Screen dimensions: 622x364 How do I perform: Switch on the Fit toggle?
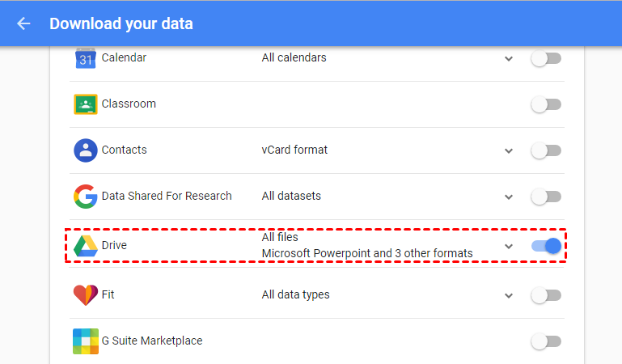click(546, 295)
